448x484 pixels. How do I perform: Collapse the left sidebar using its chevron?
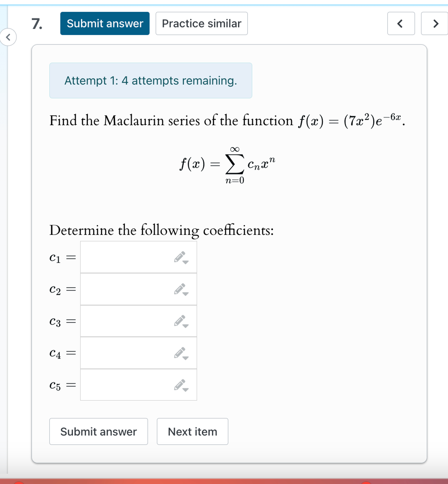(x=8, y=37)
